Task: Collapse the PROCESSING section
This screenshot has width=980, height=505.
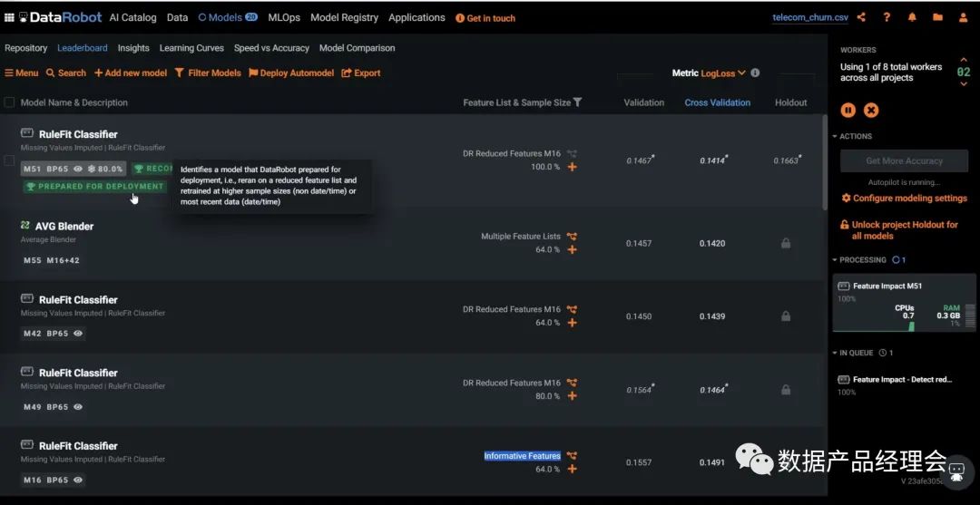Action: click(859, 259)
